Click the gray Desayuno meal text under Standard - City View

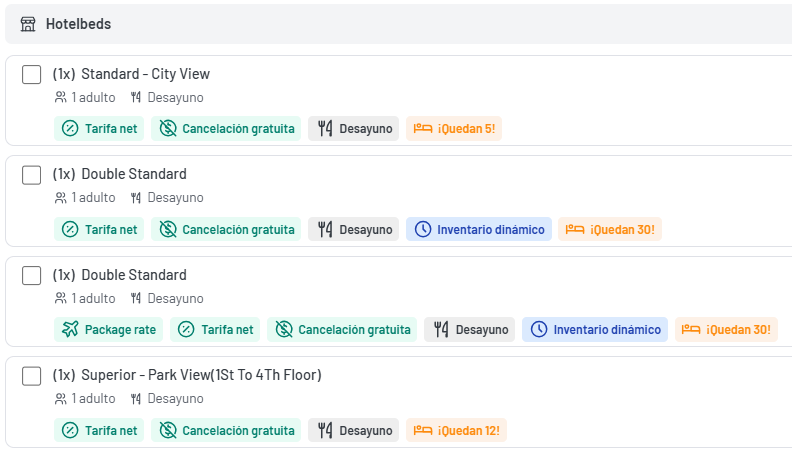click(x=175, y=97)
